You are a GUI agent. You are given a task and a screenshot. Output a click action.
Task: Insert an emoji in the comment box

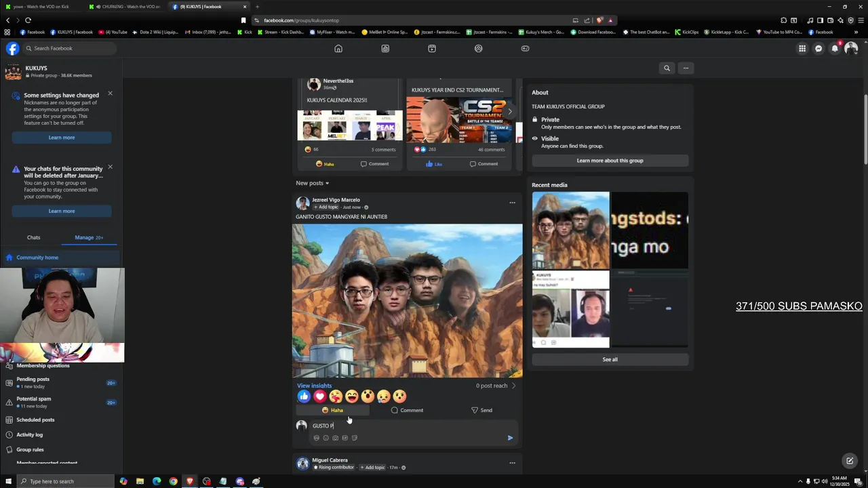point(325,438)
